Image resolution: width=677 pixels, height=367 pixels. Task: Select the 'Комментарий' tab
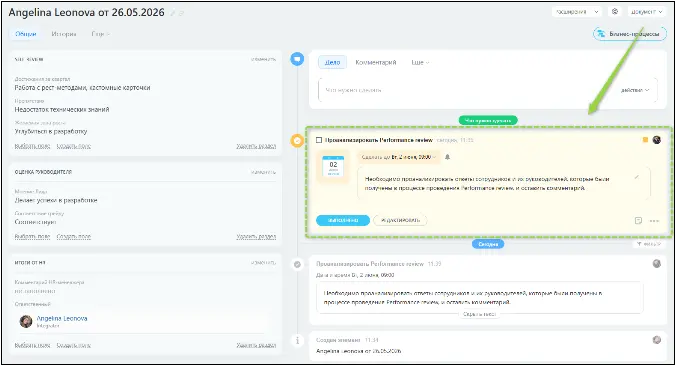376,63
